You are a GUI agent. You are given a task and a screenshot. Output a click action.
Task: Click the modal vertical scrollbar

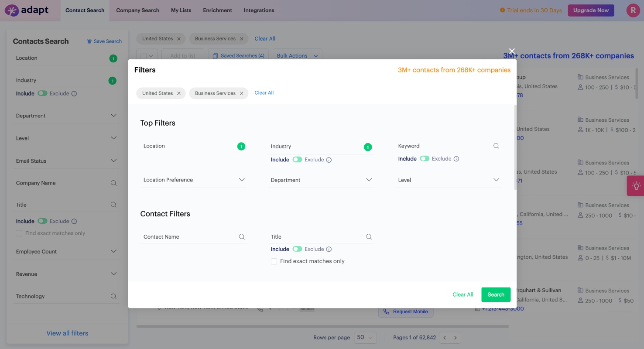coord(515,147)
